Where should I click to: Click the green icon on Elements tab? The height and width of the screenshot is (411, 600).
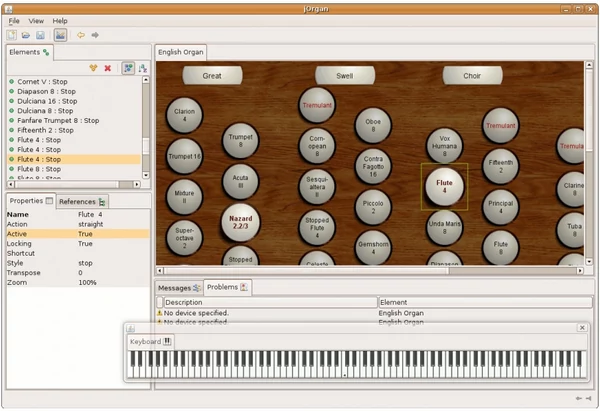click(46, 52)
